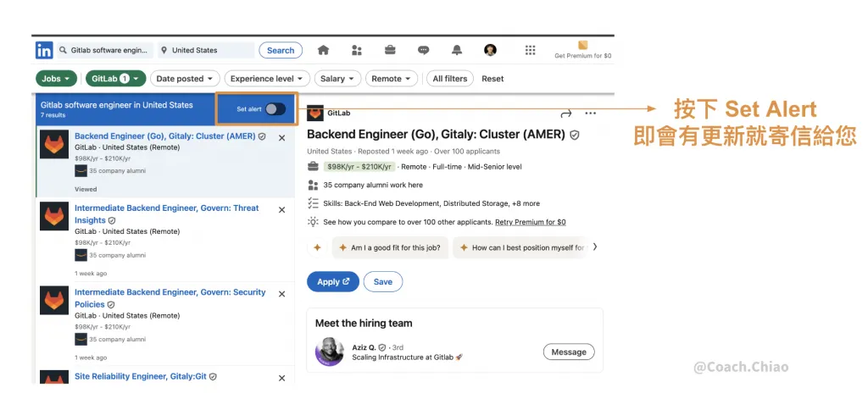This screenshot has height=410, width=868.
Task: Open the Salary filter dropdown
Action: pos(337,79)
